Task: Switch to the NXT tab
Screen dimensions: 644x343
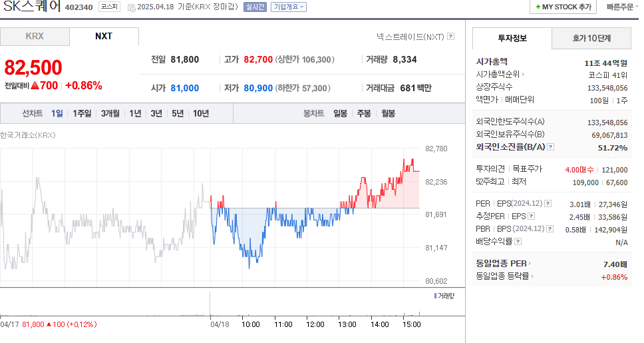Action: pos(104,36)
